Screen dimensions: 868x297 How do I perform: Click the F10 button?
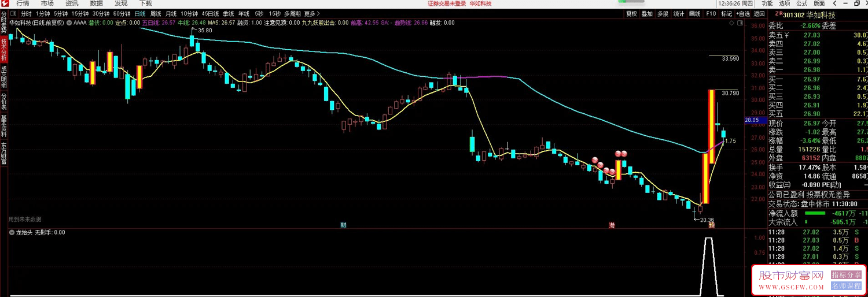tap(711, 13)
